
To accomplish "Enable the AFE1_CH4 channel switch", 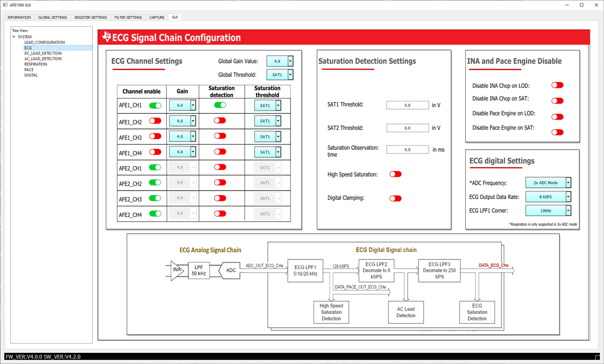I will (155, 152).
